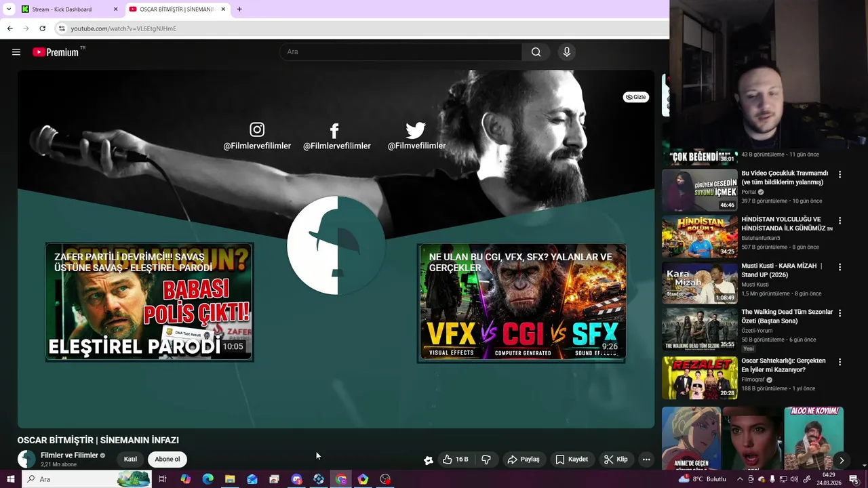Open the 'ANİME'DE GEÇEN' short thumbnail
Viewport: 868px width, 488px height.
pyautogui.click(x=691, y=438)
